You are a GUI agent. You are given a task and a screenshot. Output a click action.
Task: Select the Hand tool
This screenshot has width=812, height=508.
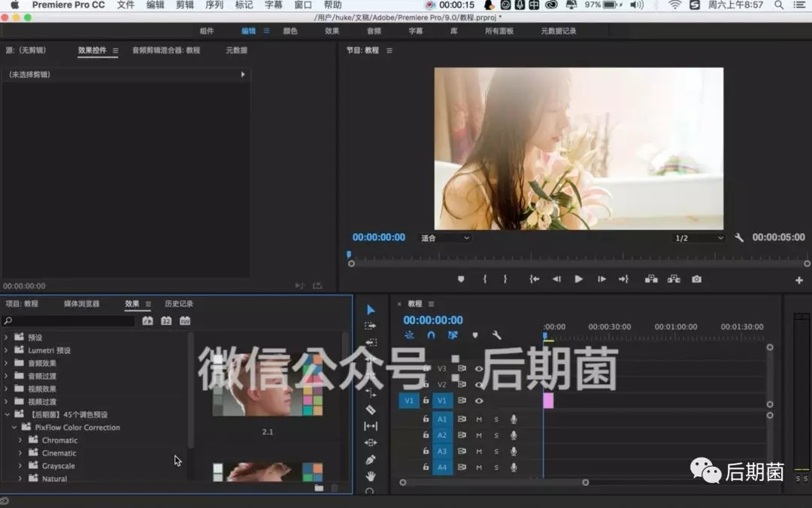[370, 476]
